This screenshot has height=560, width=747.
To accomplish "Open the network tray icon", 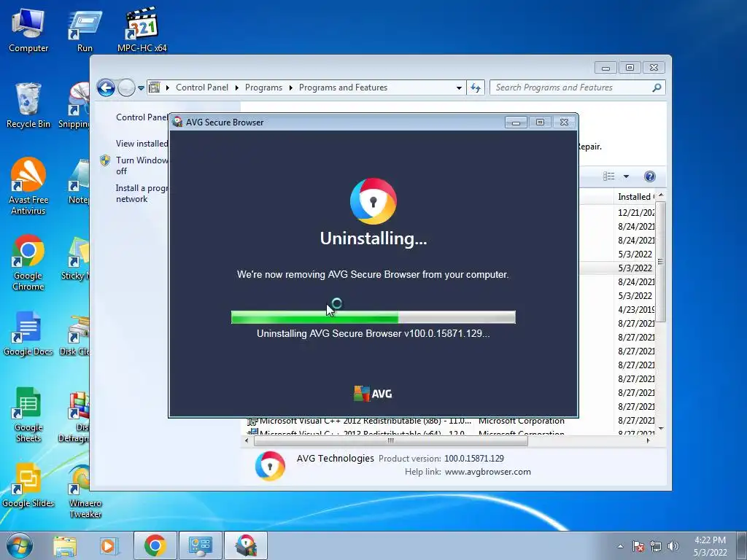I will pyautogui.click(x=656, y=546).
